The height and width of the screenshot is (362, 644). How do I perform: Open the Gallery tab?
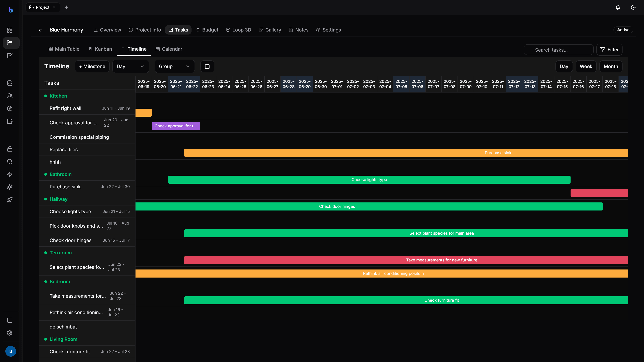pyautogui.click(x=270, y=30)
